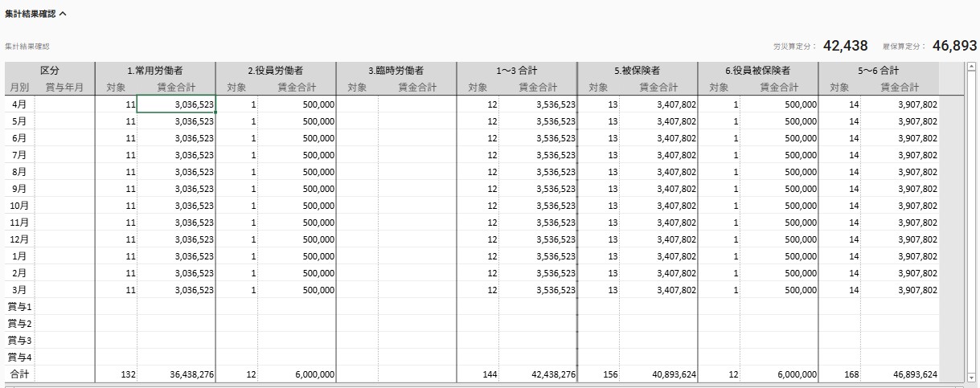Click the 労災算定分 label

[794, 47]
